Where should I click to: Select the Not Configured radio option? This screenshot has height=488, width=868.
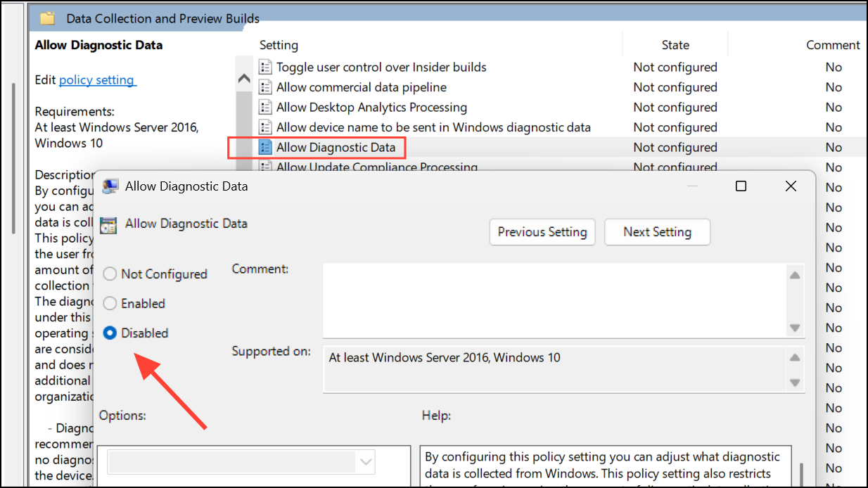point(110,274)
